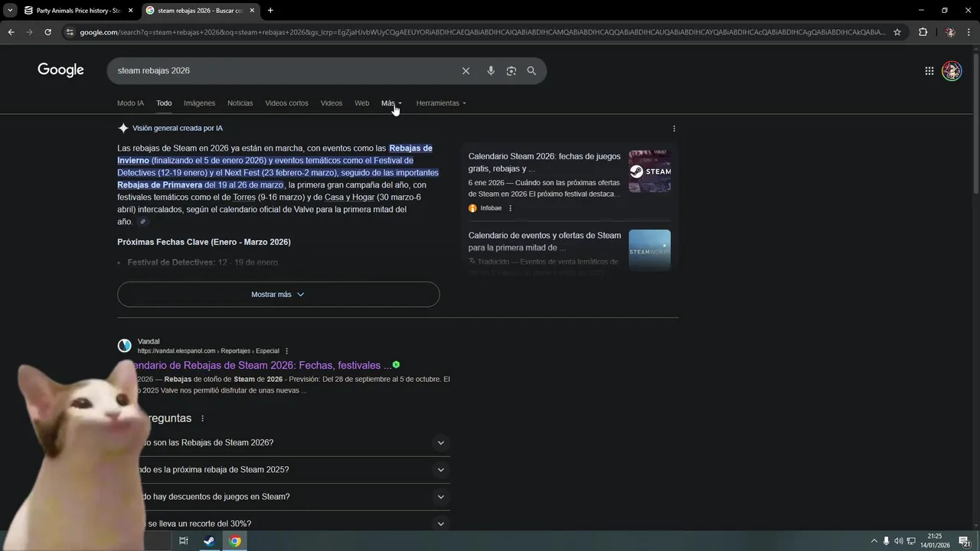Click Chrome icon in taskbar
The width and height of the screenshot is (980, 551).
(235, 541)
